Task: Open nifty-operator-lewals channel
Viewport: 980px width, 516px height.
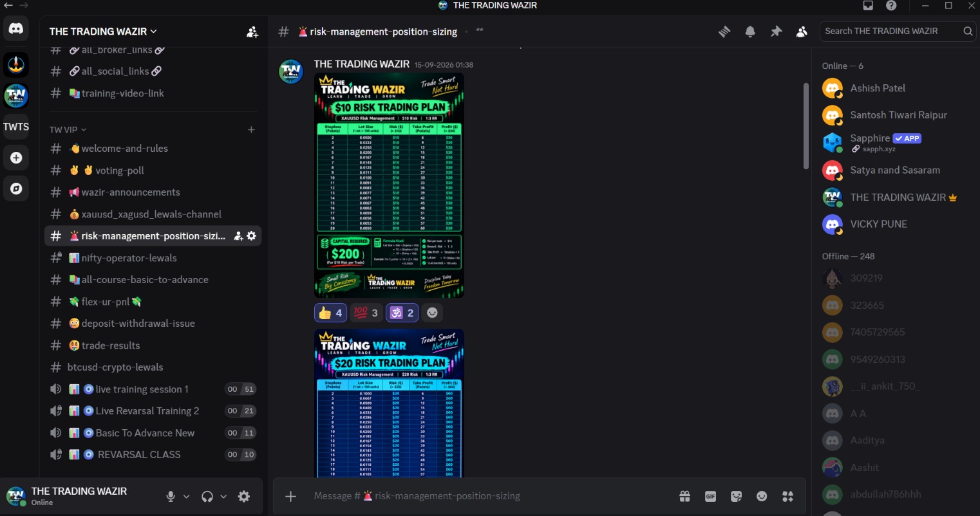Action: [x=153, y=258]
